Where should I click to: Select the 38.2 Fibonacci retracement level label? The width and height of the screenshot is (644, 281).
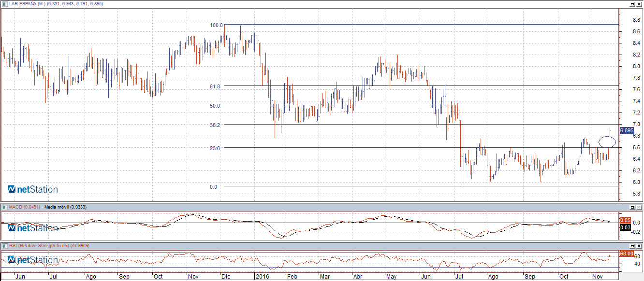215,125
